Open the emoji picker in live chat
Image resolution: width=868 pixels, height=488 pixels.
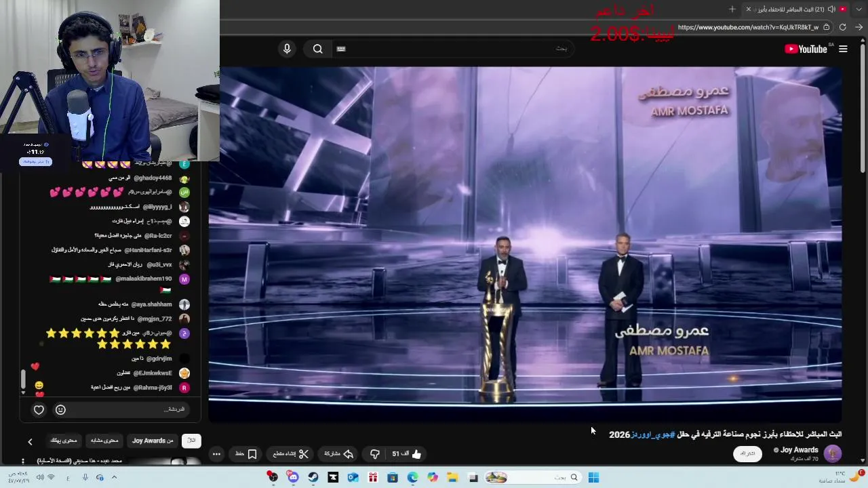(x=60, y=409)
